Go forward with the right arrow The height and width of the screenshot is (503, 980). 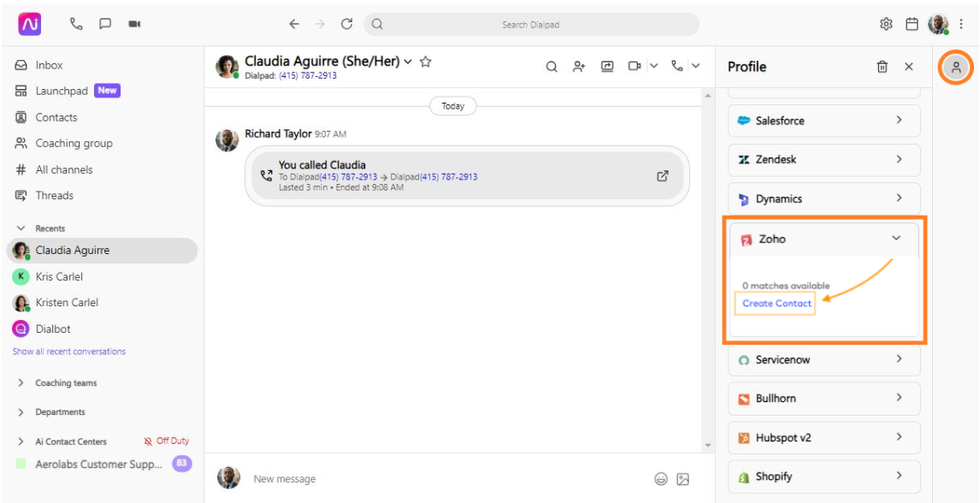coord(320,24)
